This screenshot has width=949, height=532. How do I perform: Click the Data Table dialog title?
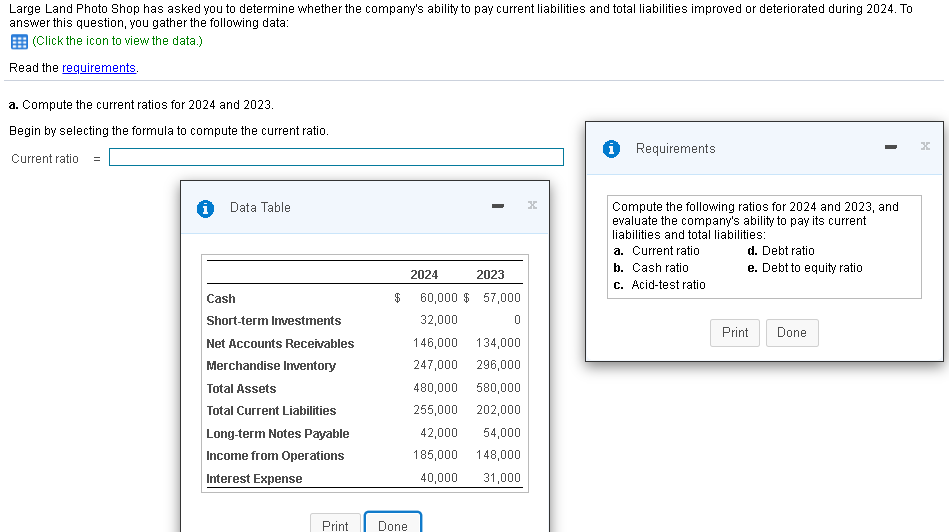pos(260,208)
